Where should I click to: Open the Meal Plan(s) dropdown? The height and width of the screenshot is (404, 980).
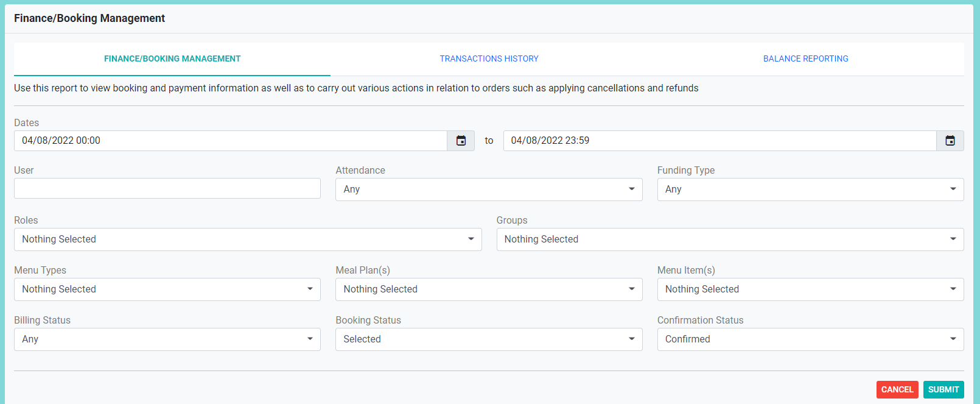coord(489,289)
